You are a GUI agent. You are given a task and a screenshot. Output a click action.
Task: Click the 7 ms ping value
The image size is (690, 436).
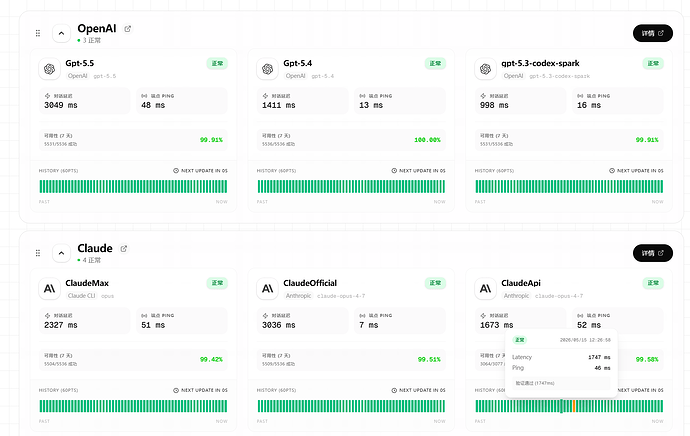(369, 325)
